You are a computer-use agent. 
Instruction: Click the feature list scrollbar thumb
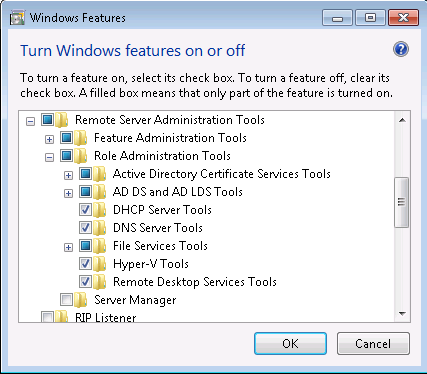402,202
